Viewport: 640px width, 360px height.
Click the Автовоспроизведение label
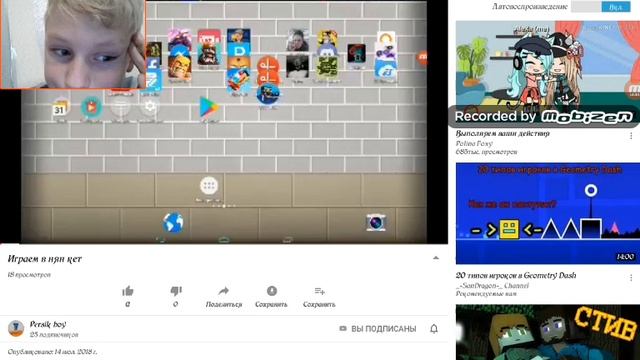click(x=530, y=7)
